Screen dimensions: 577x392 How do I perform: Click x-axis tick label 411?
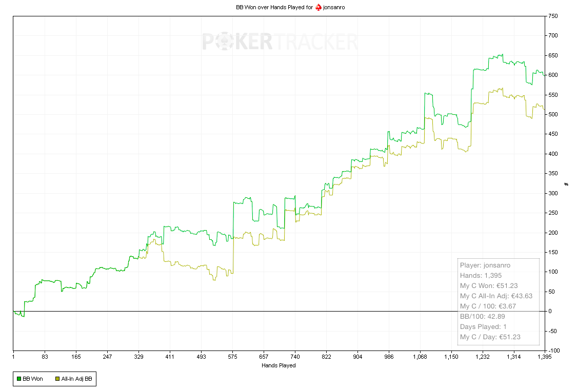pos(170,357)
